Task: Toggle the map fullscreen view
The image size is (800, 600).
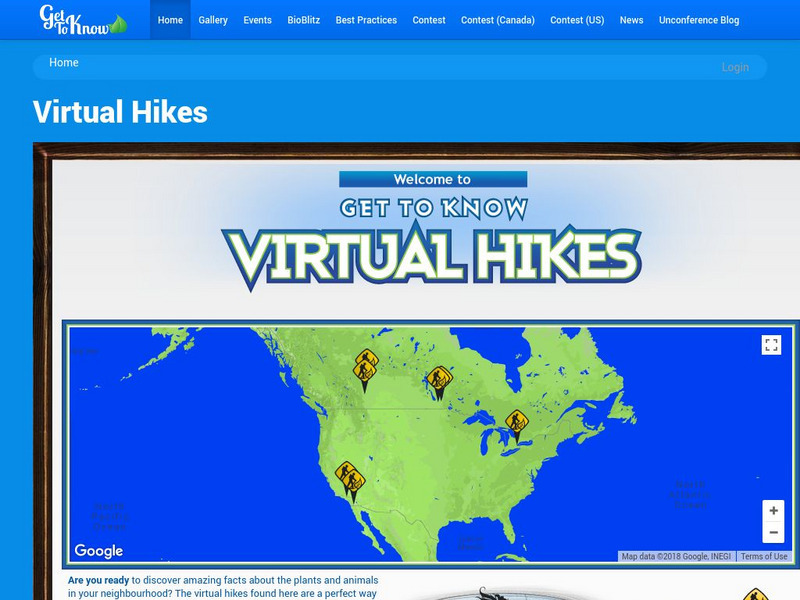Action: [x=771, y=345]
